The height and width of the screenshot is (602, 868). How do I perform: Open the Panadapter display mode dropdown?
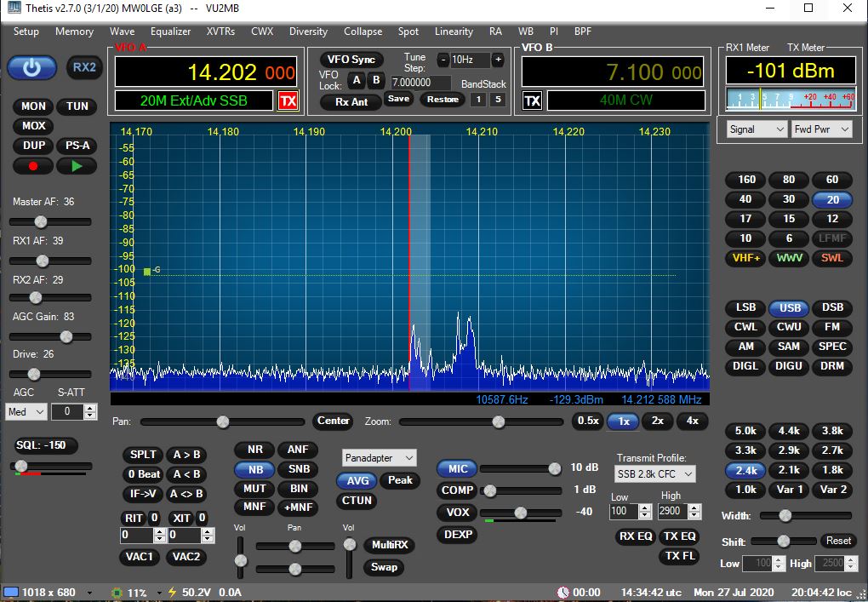point(380,458)
